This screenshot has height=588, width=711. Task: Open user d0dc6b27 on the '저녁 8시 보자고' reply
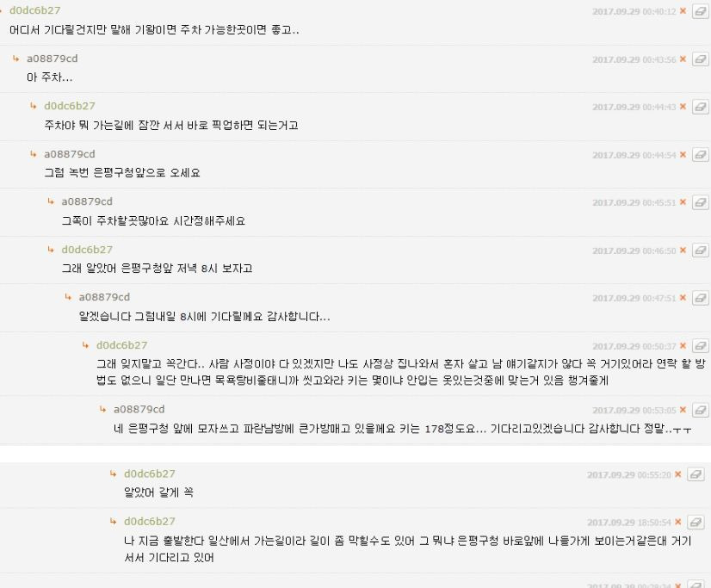tap(87, 250)
